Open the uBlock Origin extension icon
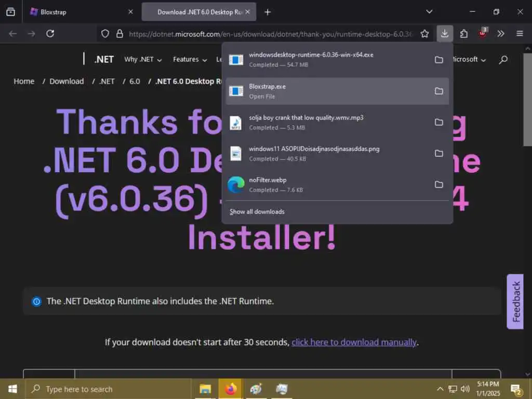The height and width of the screenshot is (399, 532). click(x=483, y=33)
